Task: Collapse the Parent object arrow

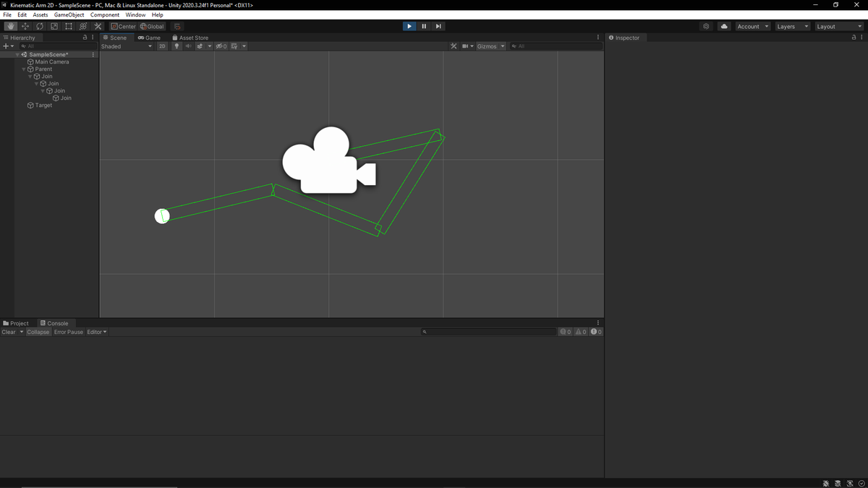Action: [x=24, y=69]
